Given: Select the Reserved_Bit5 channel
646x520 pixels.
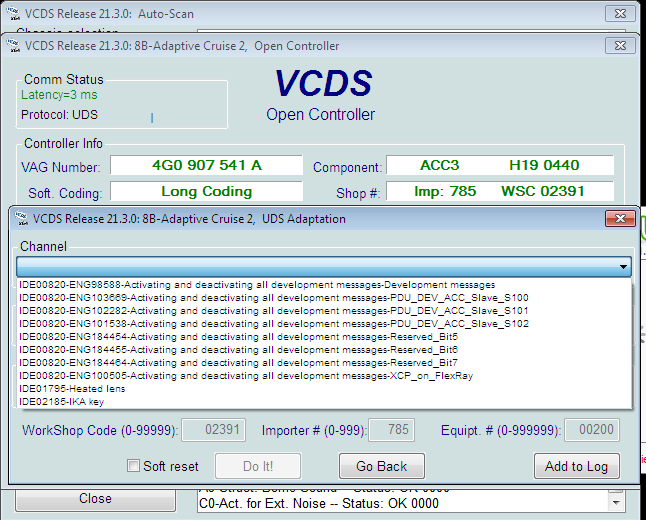Looking at the screenshot, I should pos(325,337).
